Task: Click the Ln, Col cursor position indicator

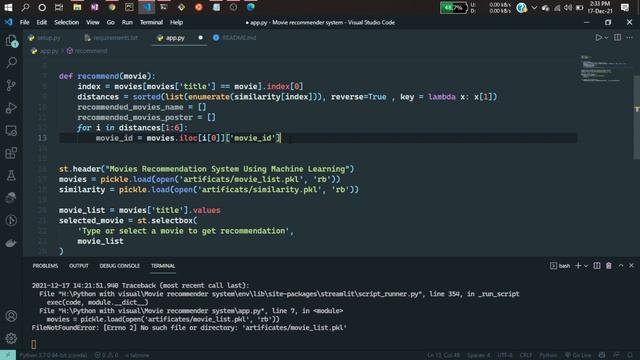Action: (444, 355)
